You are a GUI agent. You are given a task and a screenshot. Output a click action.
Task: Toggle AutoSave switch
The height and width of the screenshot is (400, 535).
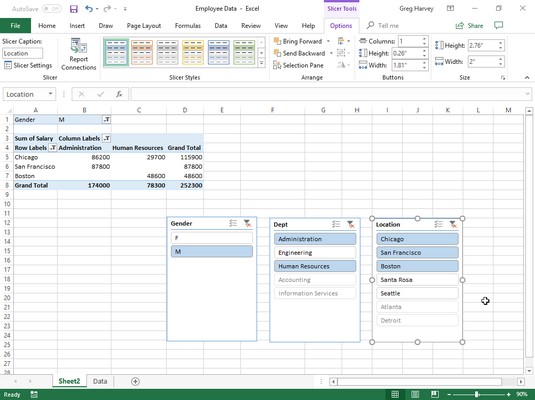tap(52, 9)
